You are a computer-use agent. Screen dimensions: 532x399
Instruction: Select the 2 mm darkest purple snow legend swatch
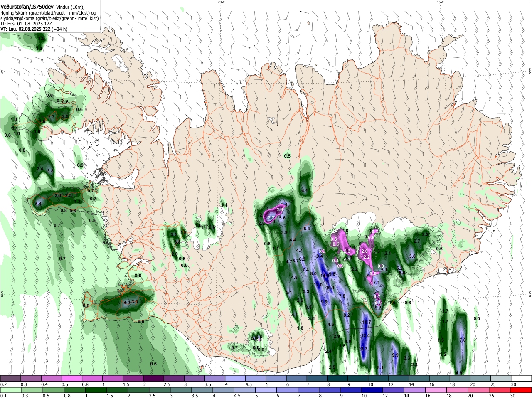coord(153,378)
